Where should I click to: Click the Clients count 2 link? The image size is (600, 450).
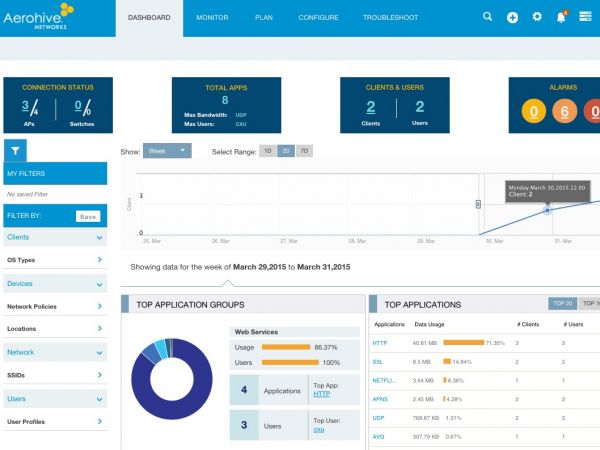click(370, 107)
